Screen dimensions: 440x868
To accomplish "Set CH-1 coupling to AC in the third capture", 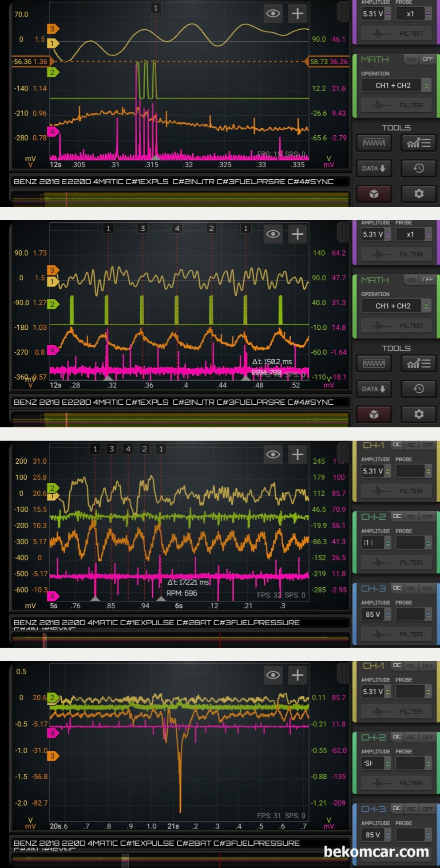I will point(411,445).
